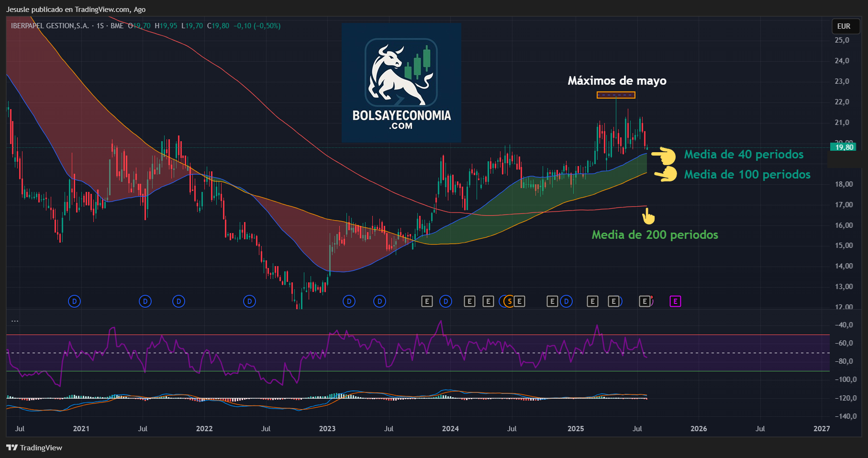Click the first earnings E marker in late 2023
Viewport: 868px width, 458px height.
pyautogui.click(x=427, y=301)
